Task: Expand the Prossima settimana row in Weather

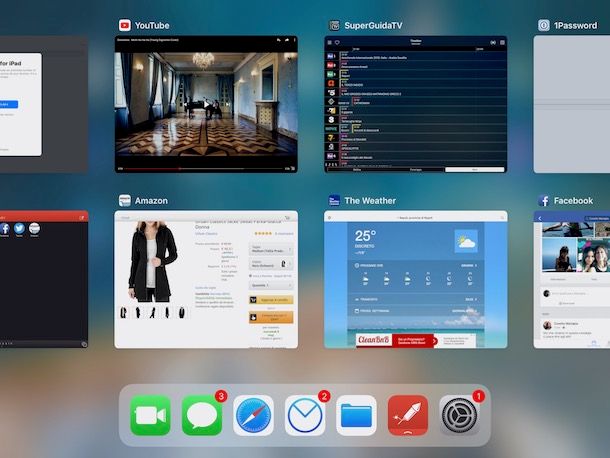Action: click(x=416, y=311)
